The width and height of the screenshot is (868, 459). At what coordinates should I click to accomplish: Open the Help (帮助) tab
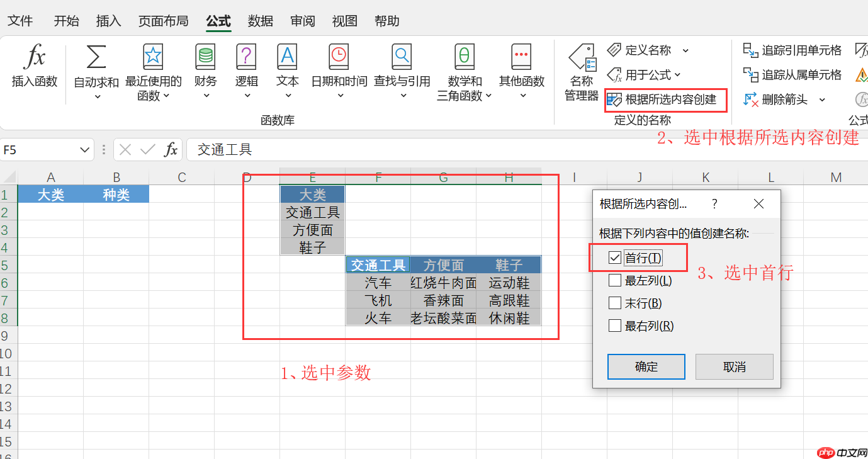[x=387, y=21]
